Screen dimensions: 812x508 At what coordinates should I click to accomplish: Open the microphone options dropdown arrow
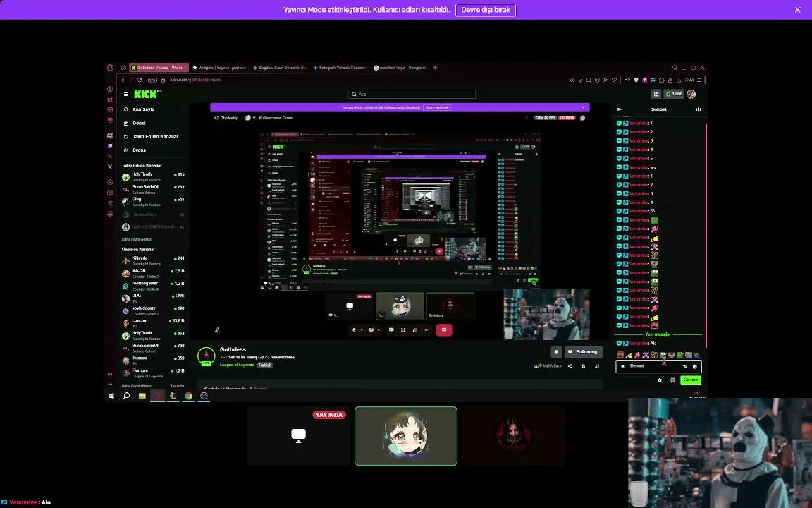point(361,330)
